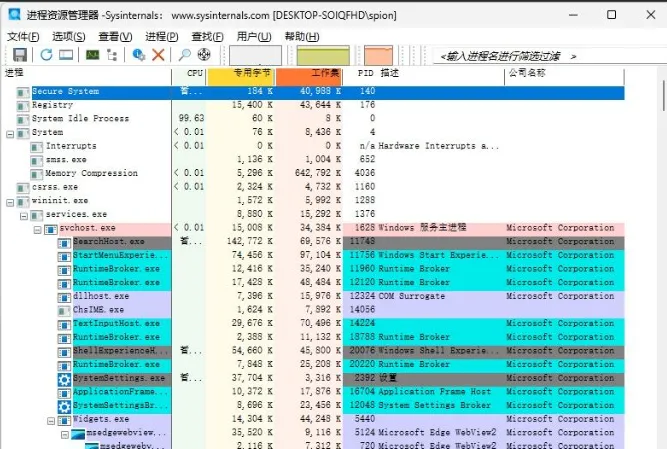Kill the selected process with the red X icon

click(x=158, y=54)
